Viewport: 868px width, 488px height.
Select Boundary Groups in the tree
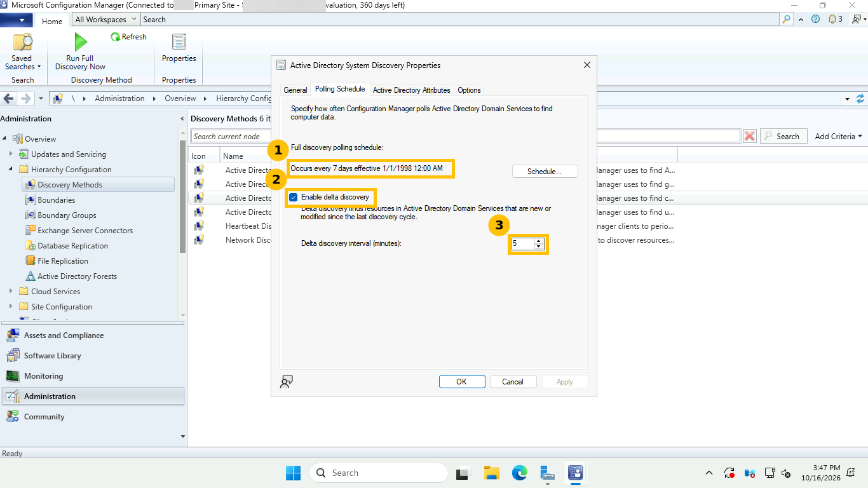coord(67,215)
